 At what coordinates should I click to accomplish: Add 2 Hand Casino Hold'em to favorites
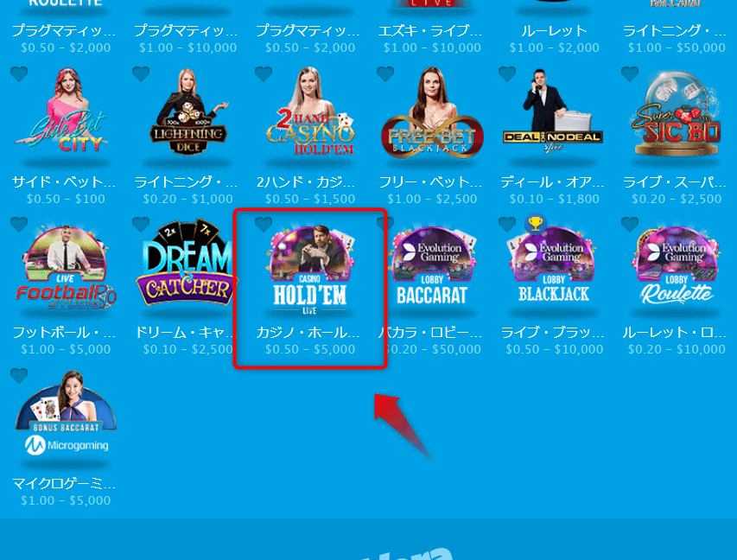pos(264,73)
